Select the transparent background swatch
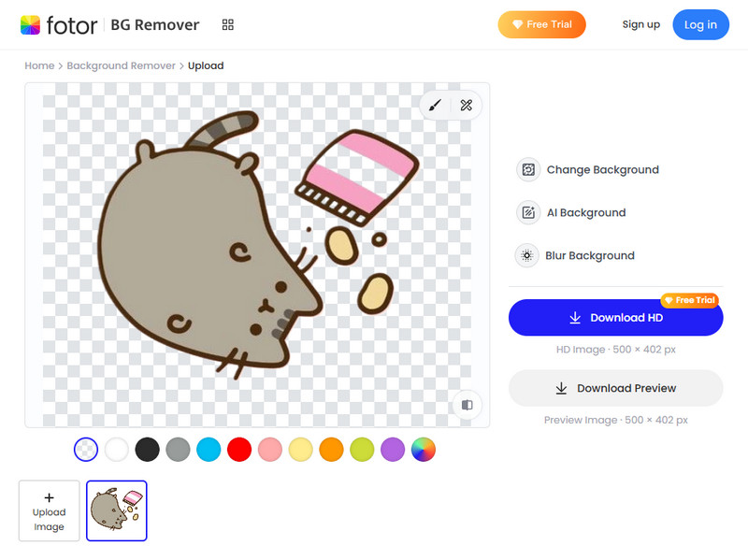748x560 pixels. [86, 450]
